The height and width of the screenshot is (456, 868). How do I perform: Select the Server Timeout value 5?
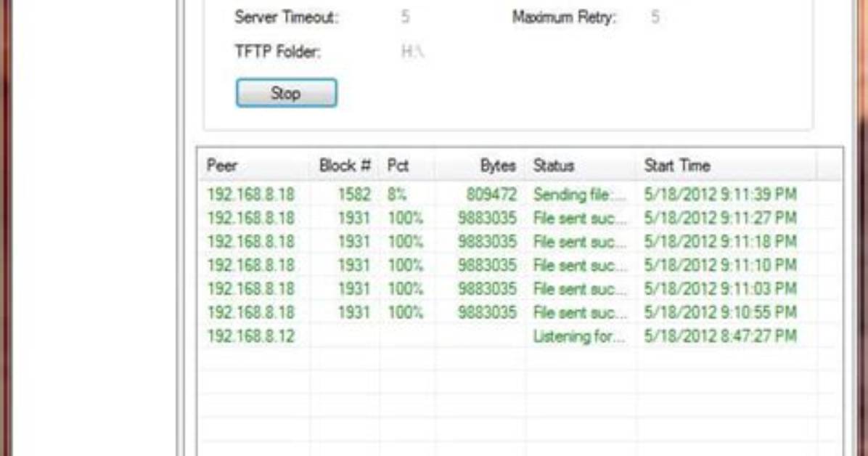click(405, 17)
